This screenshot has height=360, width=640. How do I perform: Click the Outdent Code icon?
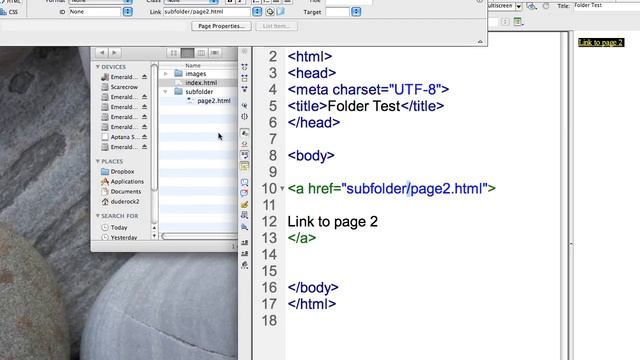pyautogui.click(x=244, y=253)
